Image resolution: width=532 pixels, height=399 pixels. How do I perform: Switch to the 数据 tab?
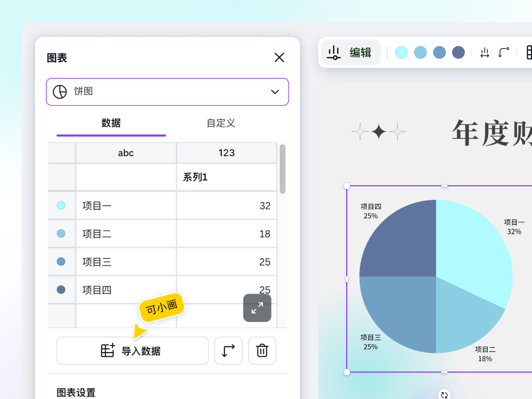(111, 123)
